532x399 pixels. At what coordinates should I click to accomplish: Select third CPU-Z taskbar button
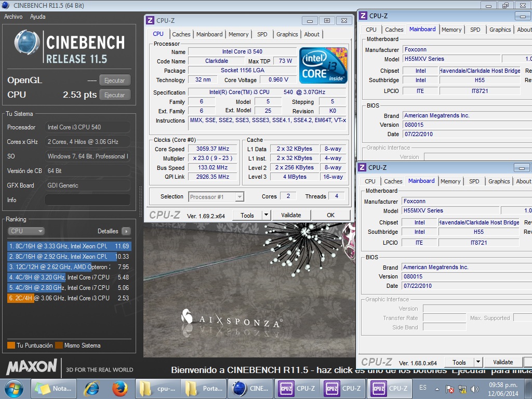coord(390,389)
